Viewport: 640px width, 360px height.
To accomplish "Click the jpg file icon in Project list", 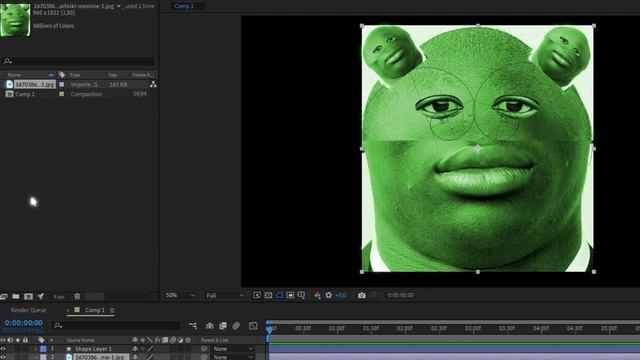I will [9, 84].
